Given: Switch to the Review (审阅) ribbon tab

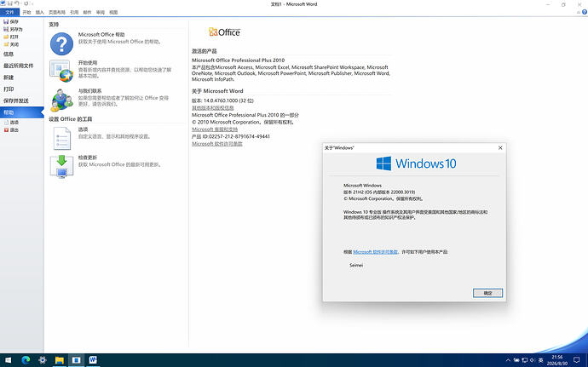Looking at the screenshot, I should coord(101,13).
